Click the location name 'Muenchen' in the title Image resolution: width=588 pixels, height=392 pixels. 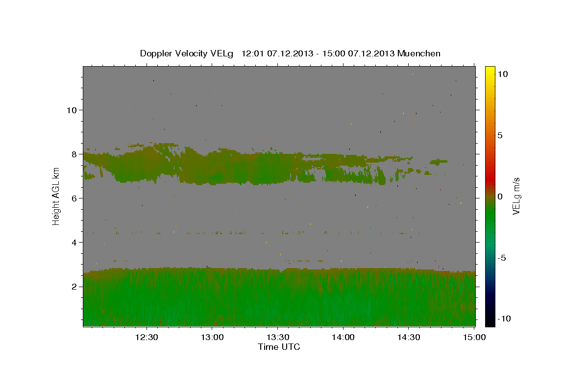click(x=419, y=53)
